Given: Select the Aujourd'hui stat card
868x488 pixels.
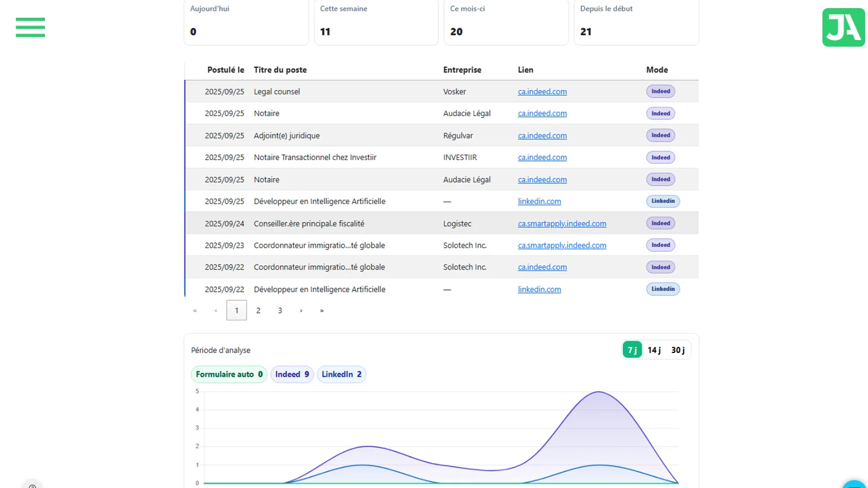Looking at the screenshot, I should (x=246, y=22).
